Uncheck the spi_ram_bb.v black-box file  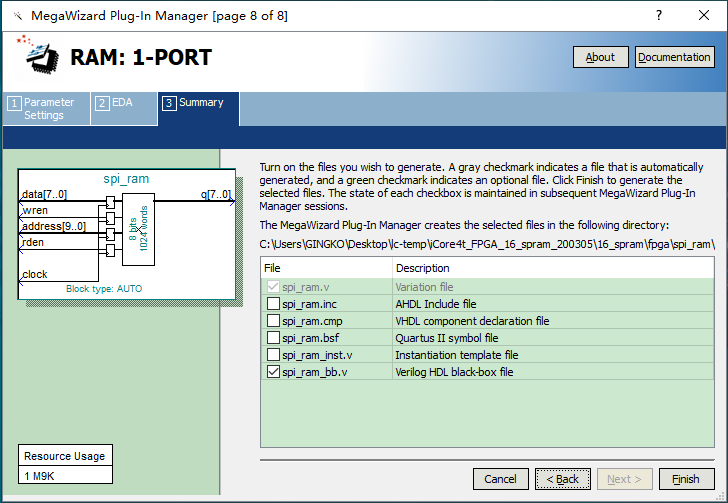pyautogui.click(x=273, y=372)
